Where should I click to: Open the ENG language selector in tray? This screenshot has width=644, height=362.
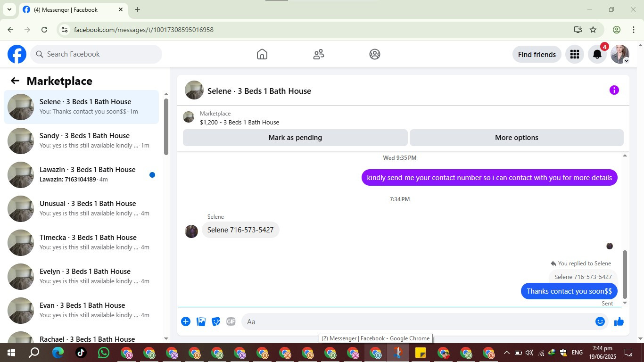pyautogui.click(x=577, y=353)
